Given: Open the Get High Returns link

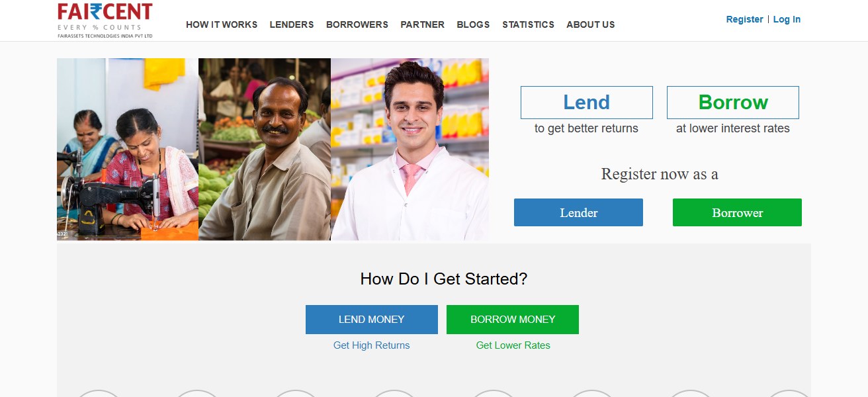Looking at the screenshot, I should pyautogui.click(x=372, y=345).
